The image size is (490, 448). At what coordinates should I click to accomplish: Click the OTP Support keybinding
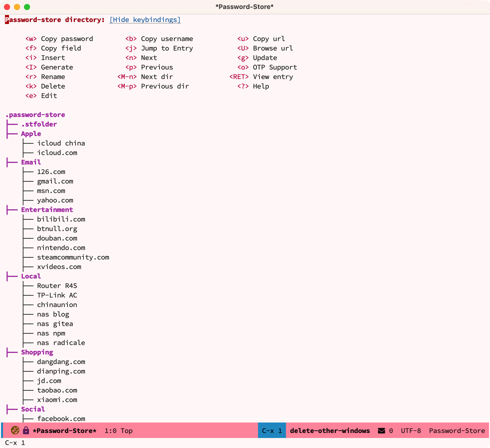267,67
